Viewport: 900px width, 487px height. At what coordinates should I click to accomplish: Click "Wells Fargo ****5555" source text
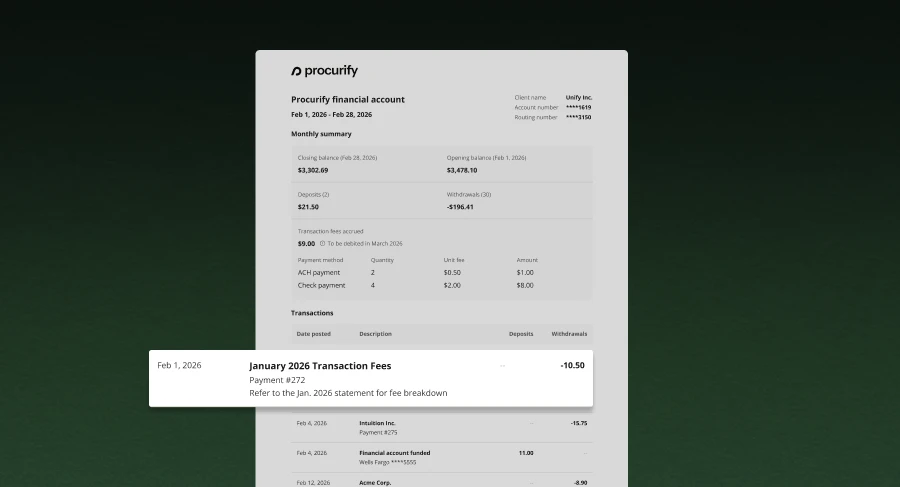[x=388, y=462]
